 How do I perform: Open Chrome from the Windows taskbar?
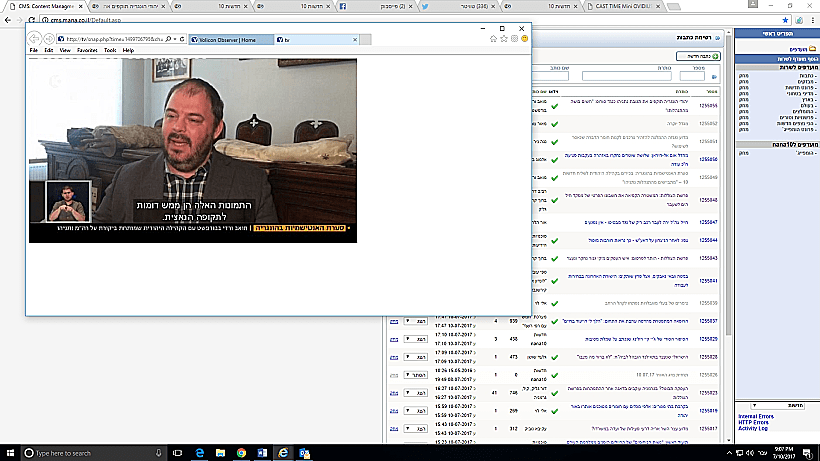242,453
